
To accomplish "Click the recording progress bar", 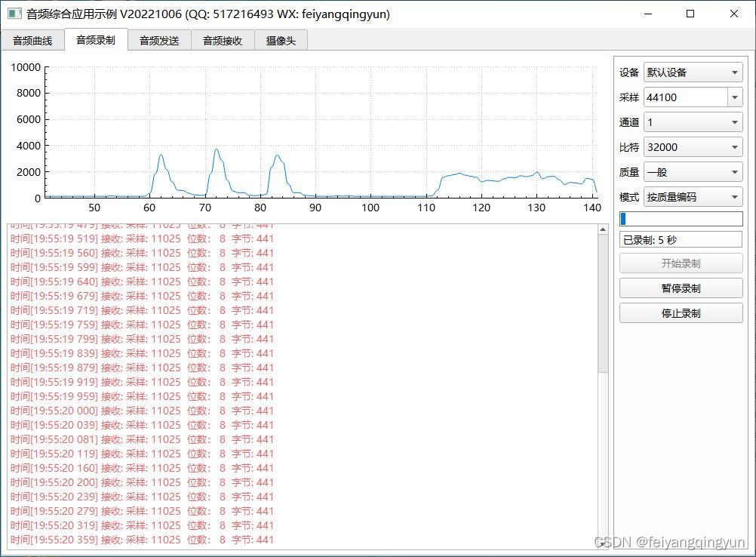I will tap(681, 219).
